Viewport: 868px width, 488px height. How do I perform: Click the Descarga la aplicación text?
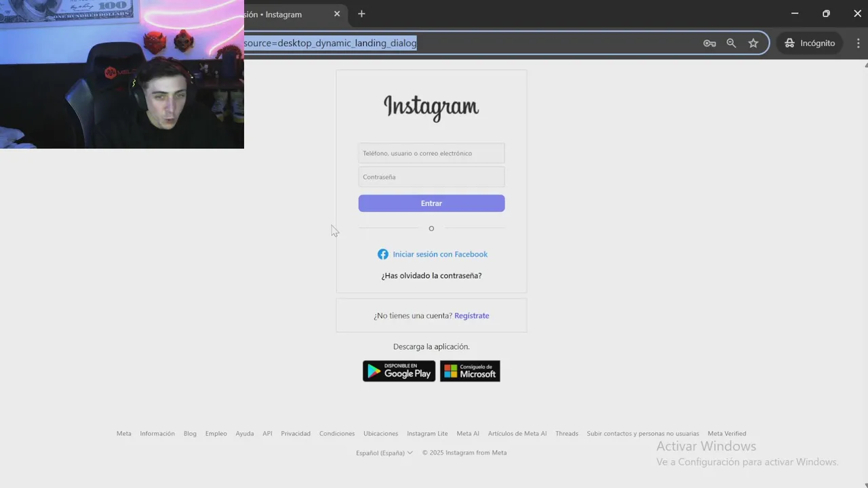(x=431, y=347)
